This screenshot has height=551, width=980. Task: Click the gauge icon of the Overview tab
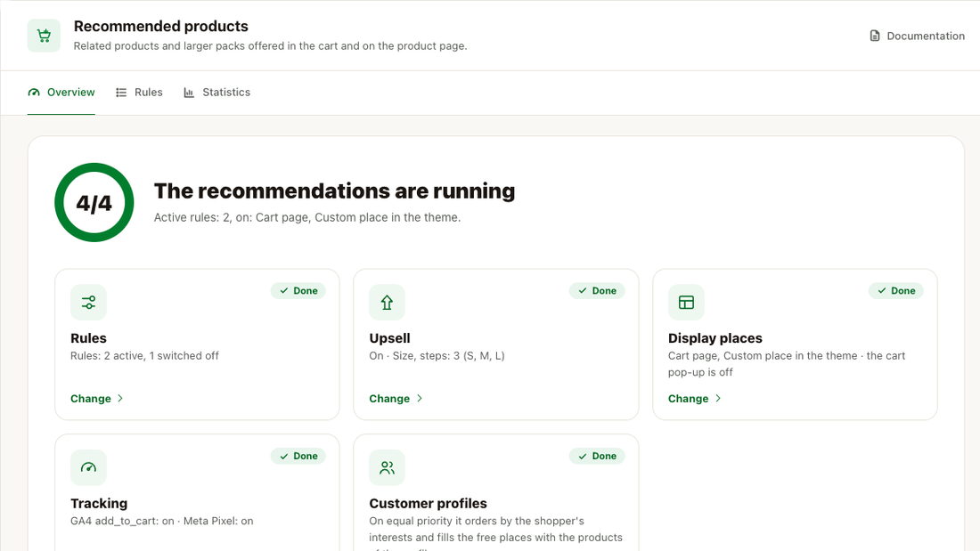[34, 93]
